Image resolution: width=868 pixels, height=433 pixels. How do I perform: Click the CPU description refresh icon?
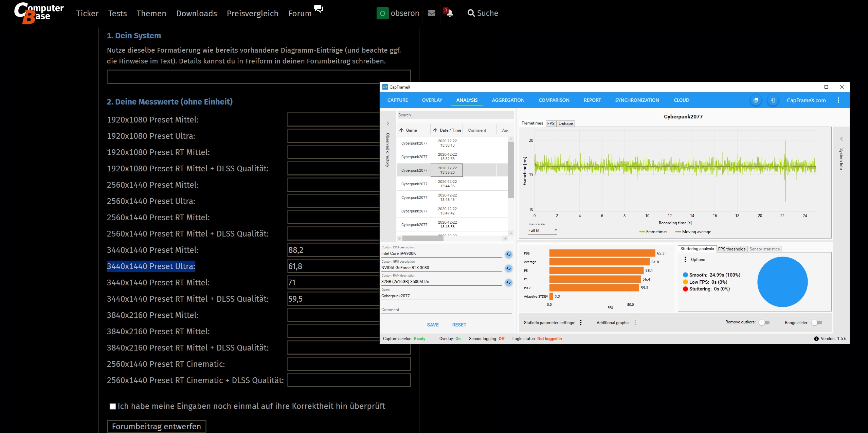508,254
